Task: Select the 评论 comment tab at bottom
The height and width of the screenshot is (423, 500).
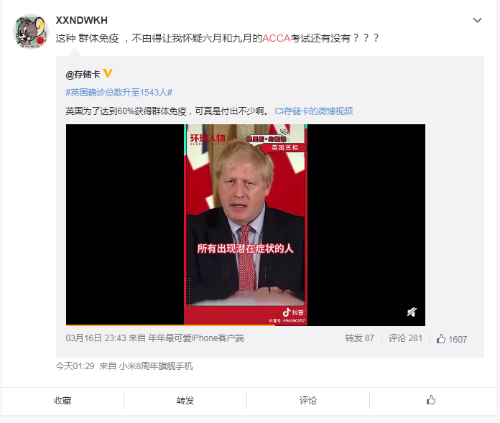Action: coord(308,400)
